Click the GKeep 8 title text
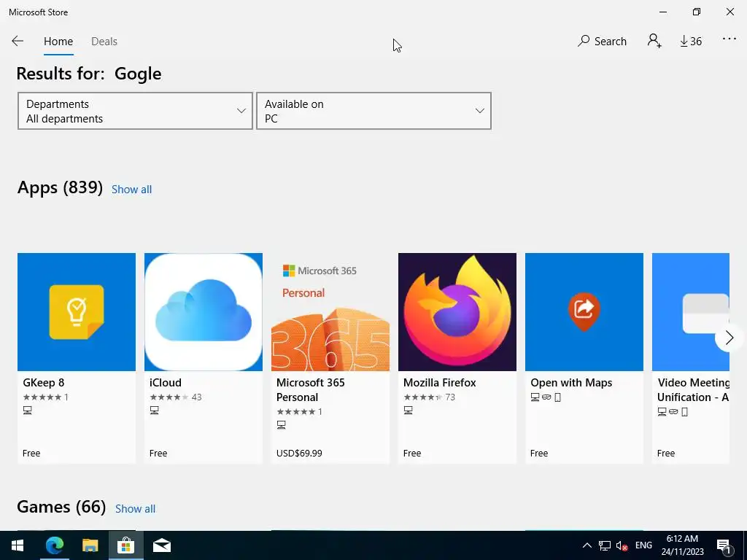747x560 pixels. click(43, 383)
